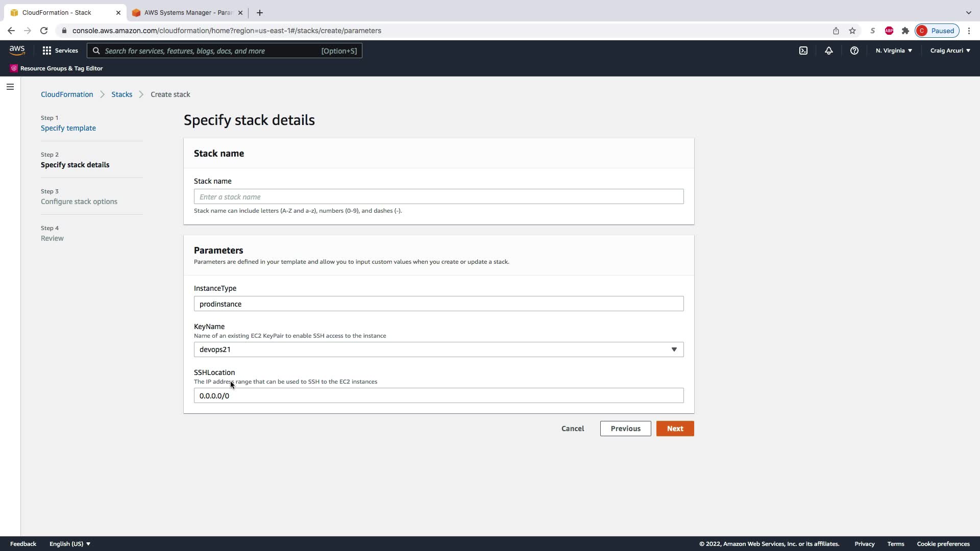Open a new browser tab
Viewport: 980px width, 551px height.
coord(260,13)
